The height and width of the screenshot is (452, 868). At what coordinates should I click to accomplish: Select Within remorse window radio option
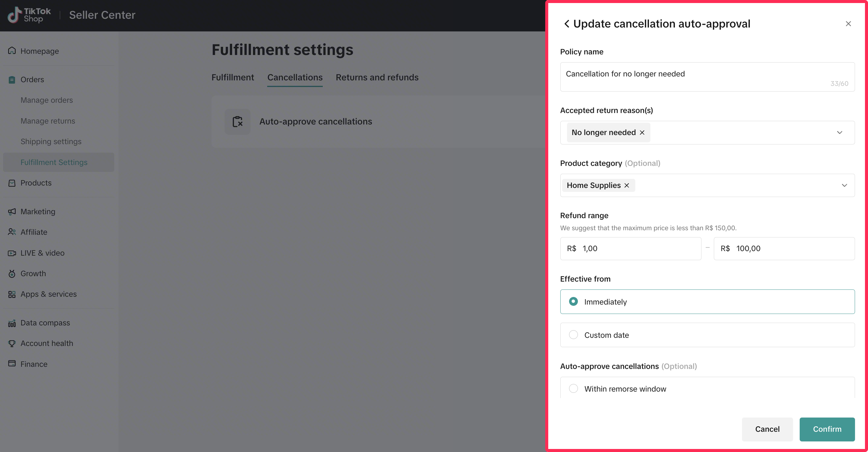click(x=573, y=388)
